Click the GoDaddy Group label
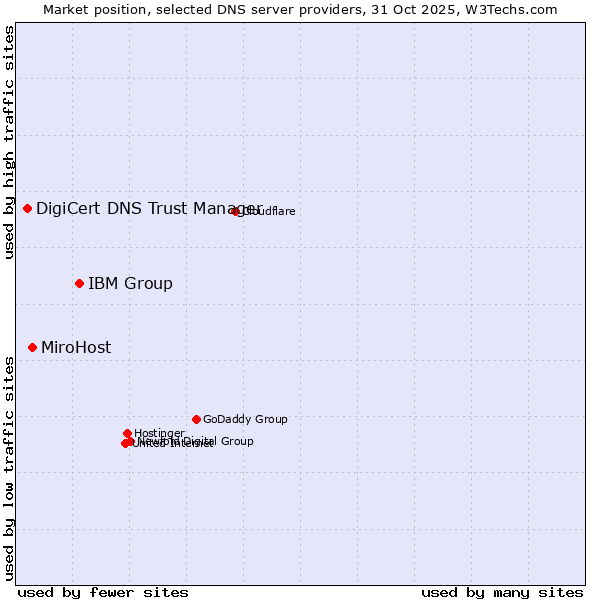Image resolution: width=600 pixels, height=600 pixels. [245, 420]
